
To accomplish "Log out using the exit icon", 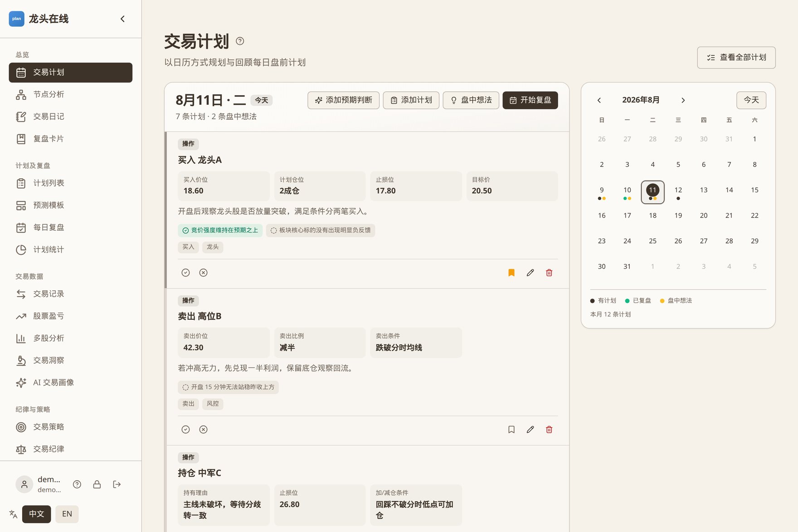I will [x=117, y=484].
